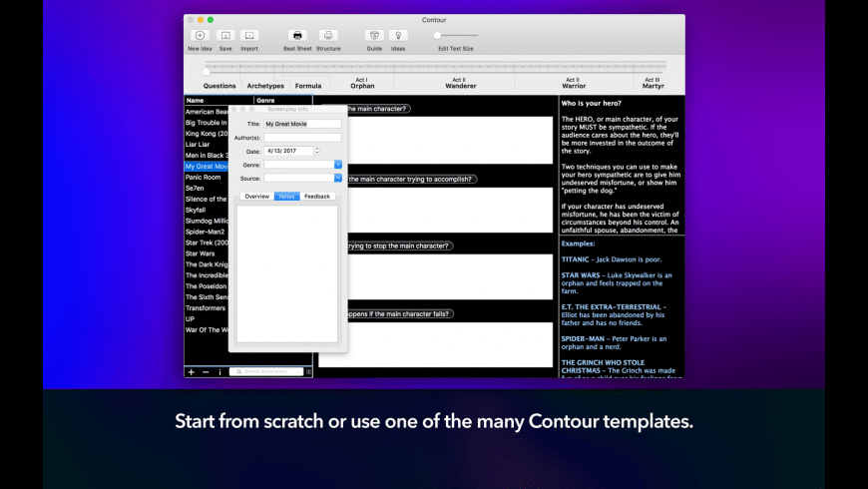Image resolution: width=868 pixels, height=489 pixels.
Task: Select Transformers screenplay row
Action: coord(206,308)
